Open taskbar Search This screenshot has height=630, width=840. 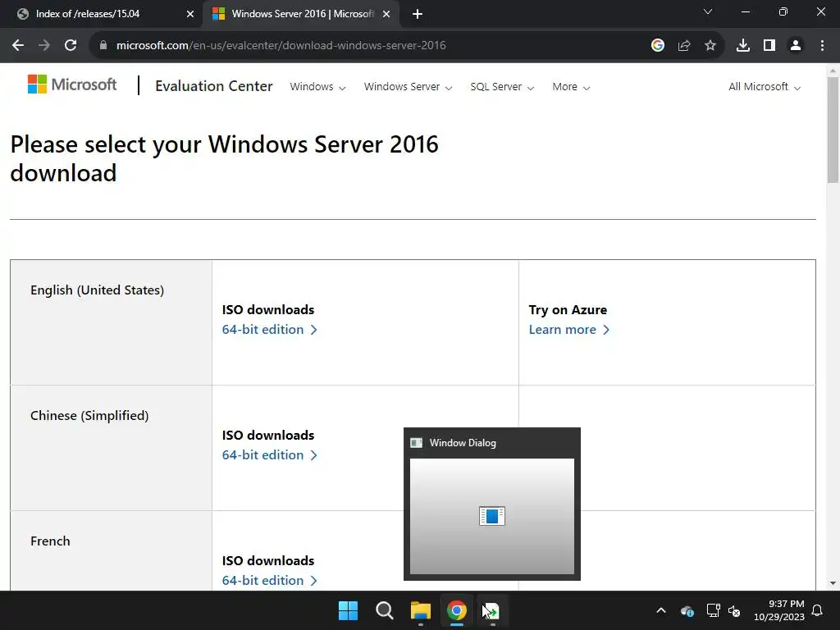pos(384,610)
